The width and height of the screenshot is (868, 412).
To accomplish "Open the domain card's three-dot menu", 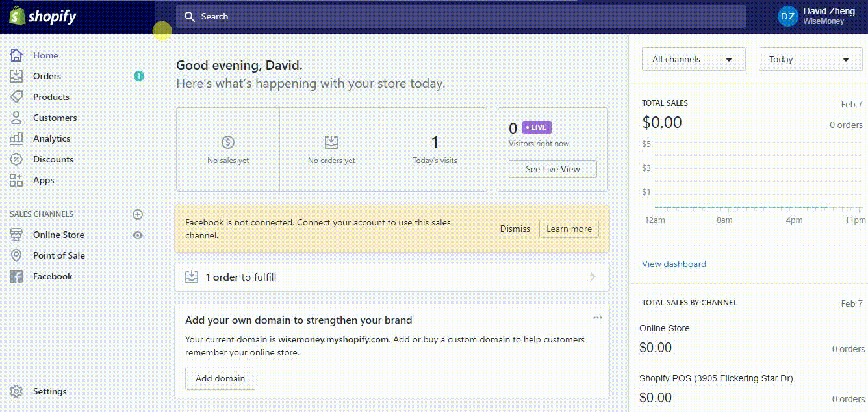I will coord(598,318).
